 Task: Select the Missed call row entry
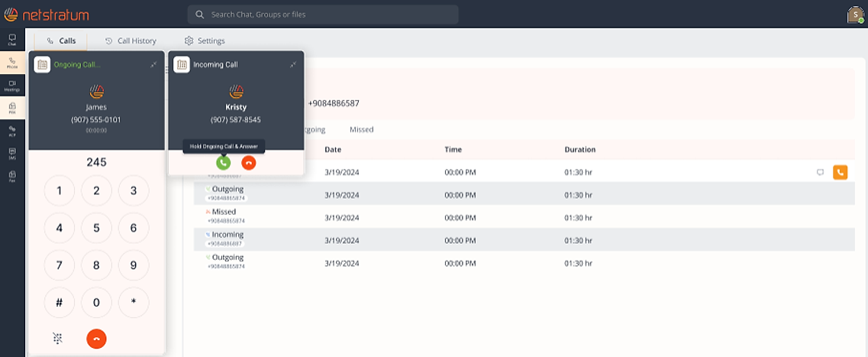click(524, 216)
